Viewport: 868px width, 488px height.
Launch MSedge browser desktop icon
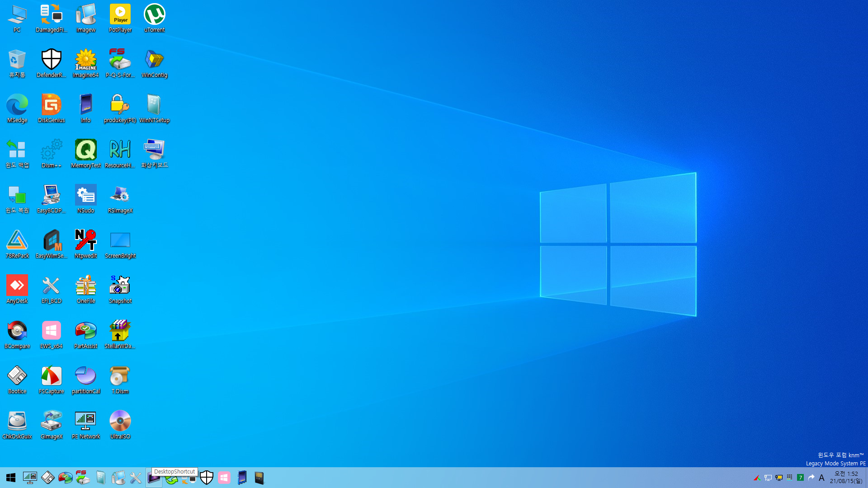point(17,109)
